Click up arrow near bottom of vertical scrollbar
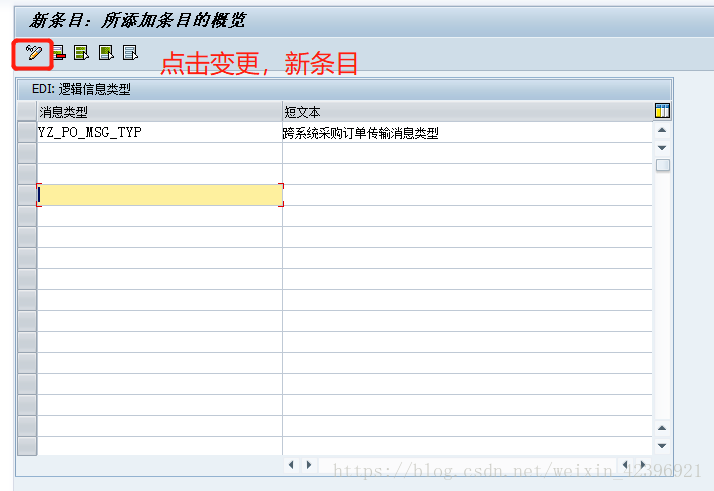Screen dimensions: 714x491 [x=662, y=428]
